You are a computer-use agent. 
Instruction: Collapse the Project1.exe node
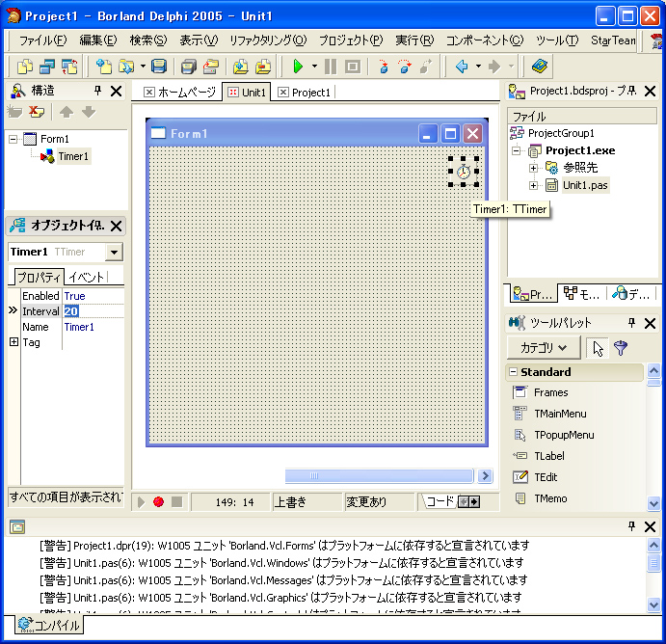pos(516,150)
